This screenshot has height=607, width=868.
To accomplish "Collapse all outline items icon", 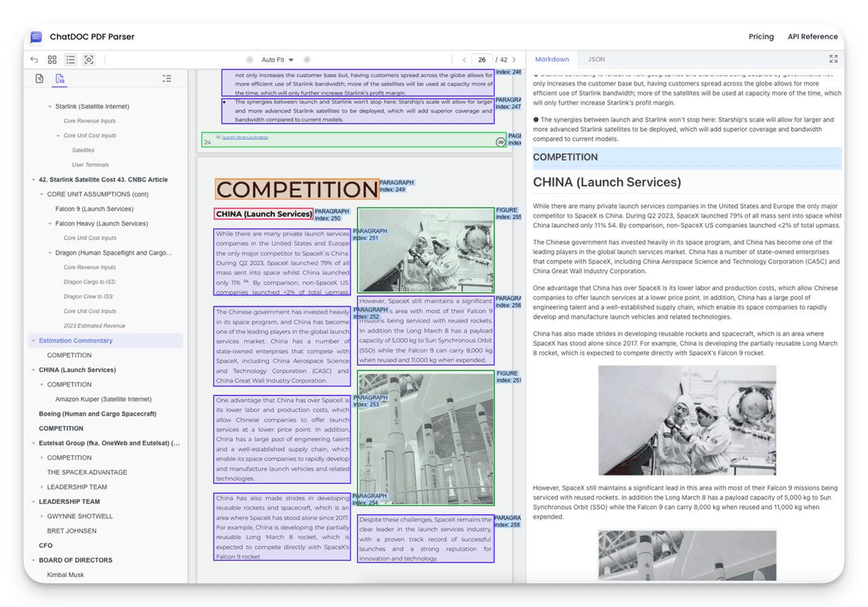I will tap(167, 79).
